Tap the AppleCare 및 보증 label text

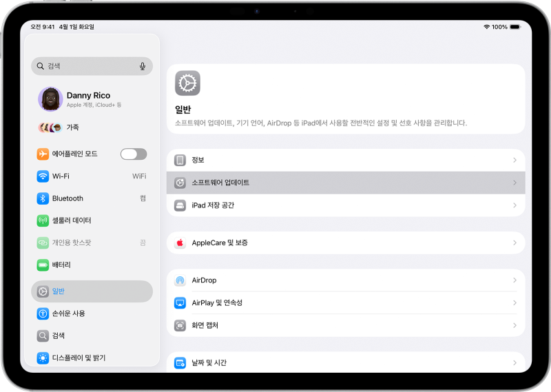(x=220, y=243)
